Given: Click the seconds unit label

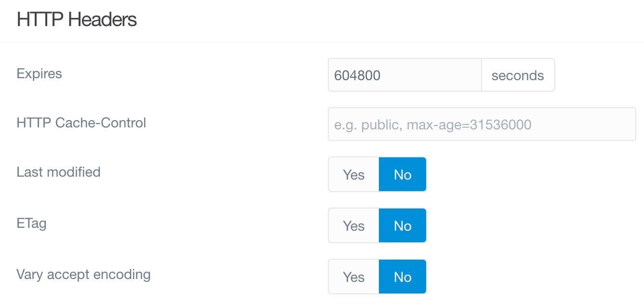Looking at the screenshot, I should [x=518, y=75].
